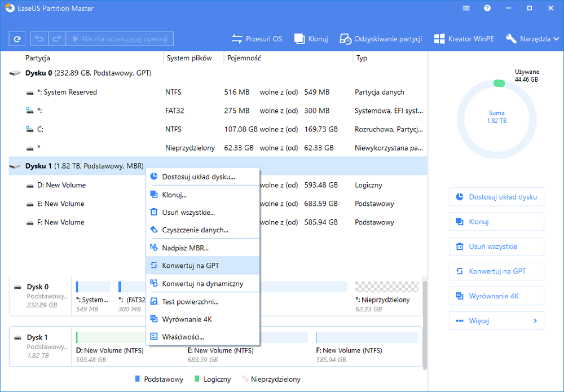Choose Nadpisz MBR... from context menu
Screen dimensions: 564x392
pos(203,248)
